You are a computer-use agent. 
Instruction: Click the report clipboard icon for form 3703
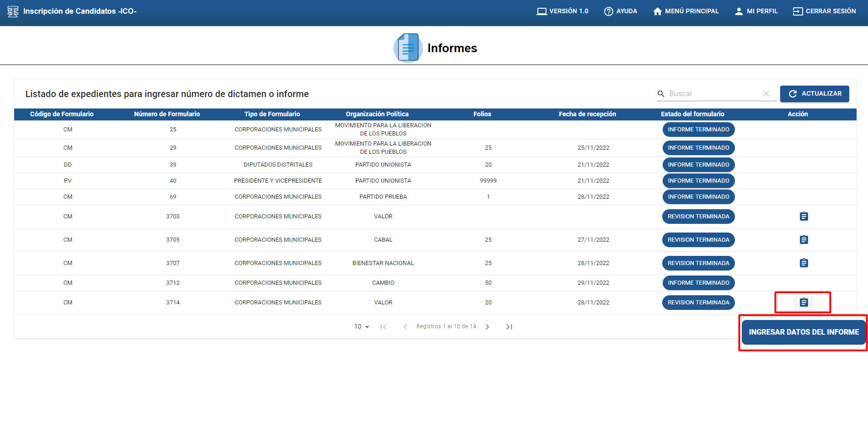804,216
